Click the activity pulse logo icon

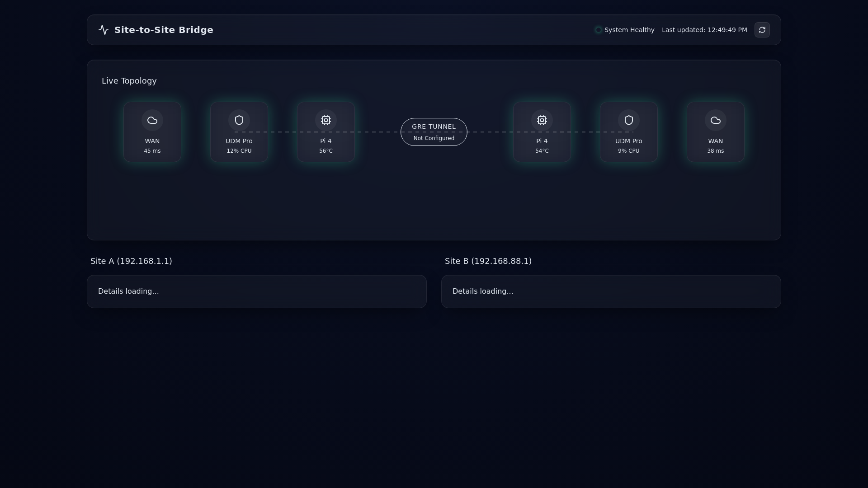[x=104, y=30]
